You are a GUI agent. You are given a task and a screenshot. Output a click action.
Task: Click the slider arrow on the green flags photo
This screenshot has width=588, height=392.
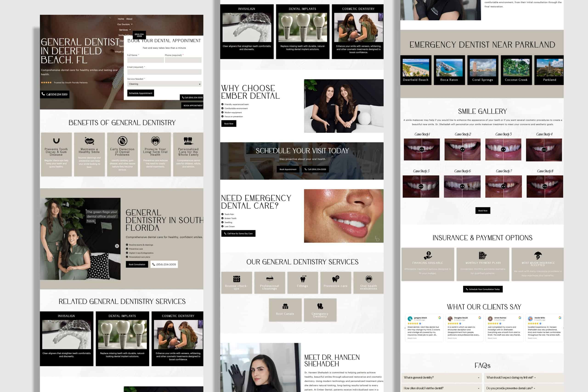click(x=117, y=246)
